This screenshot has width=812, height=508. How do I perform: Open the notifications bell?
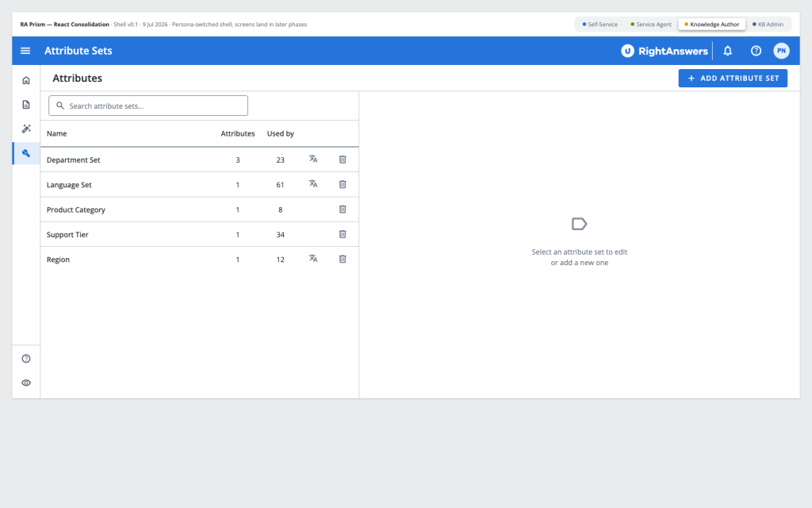(x=728, y=51)
